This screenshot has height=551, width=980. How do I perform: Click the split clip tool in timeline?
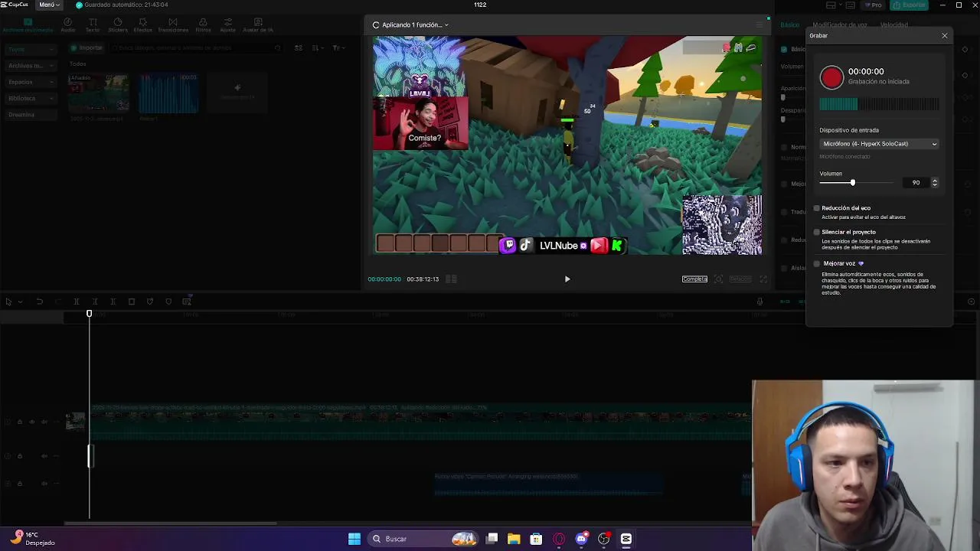coord(77,302)
